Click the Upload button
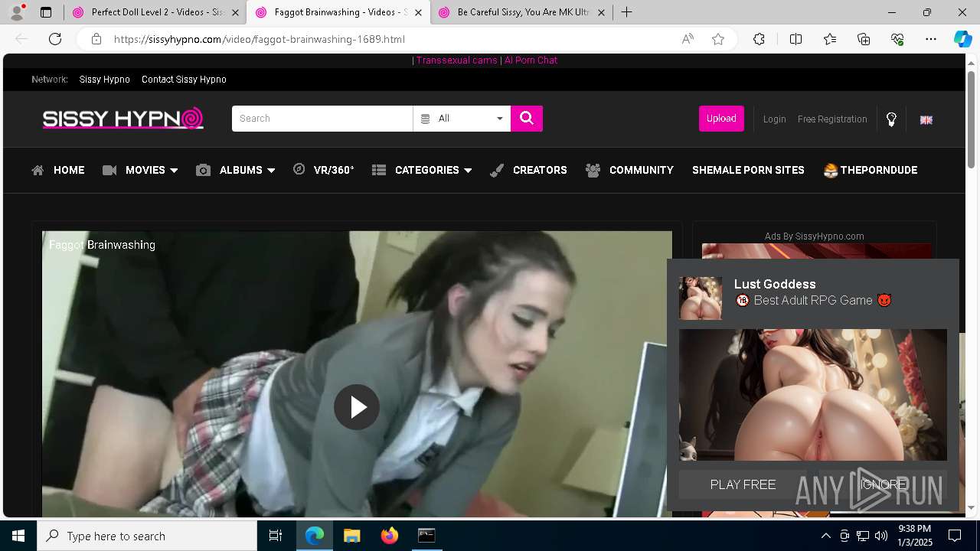The height and width of the screenshot is (551, 980). tap(721, 119)
